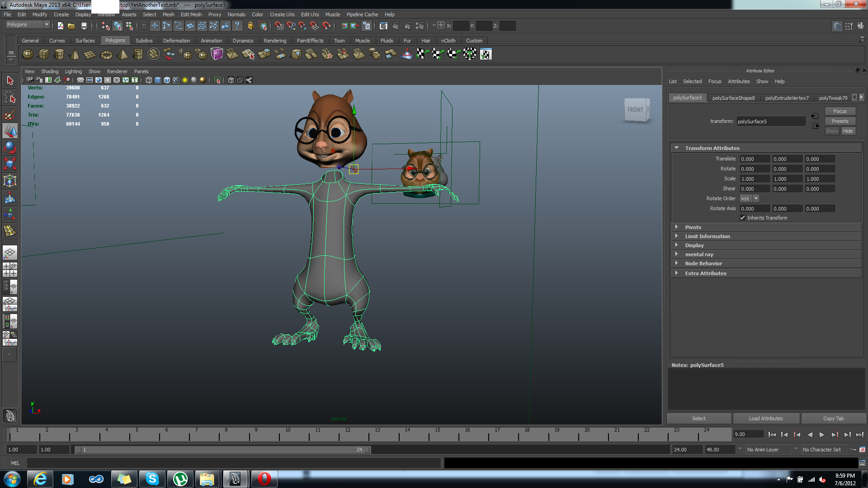Toggle Inherits Transform checkbox
This screenshot has width=868, height=488.
742,218
